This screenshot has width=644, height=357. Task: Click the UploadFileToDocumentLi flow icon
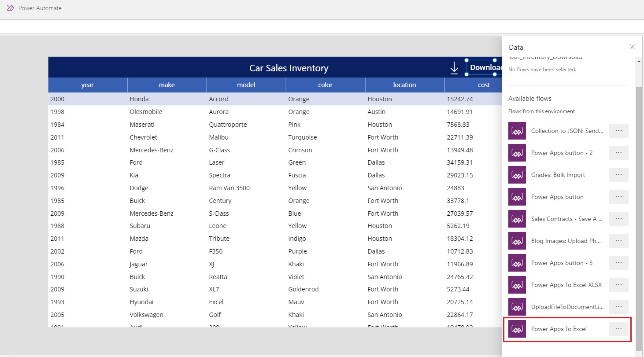coord(517,307)
